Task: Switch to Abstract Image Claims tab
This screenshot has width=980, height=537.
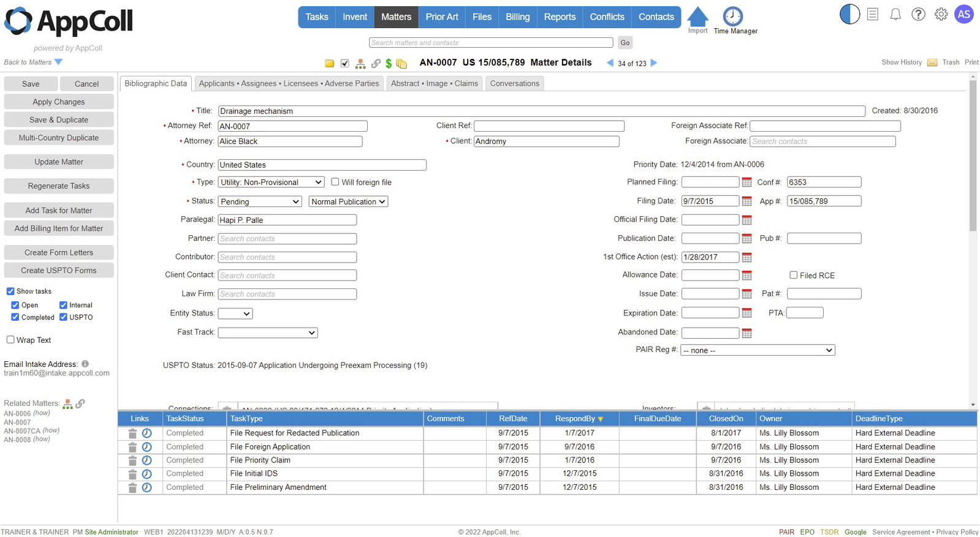Action: click(x=435, y=83)
